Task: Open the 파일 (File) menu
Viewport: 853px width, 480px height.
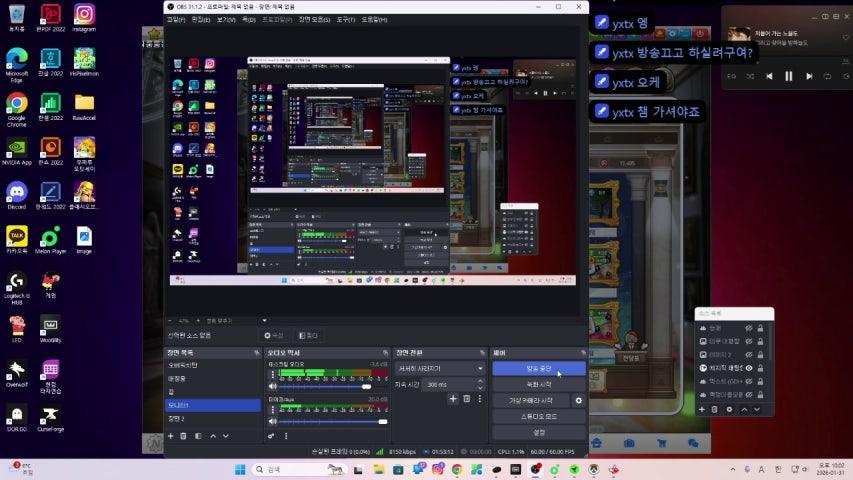Action: coord(175,19)
